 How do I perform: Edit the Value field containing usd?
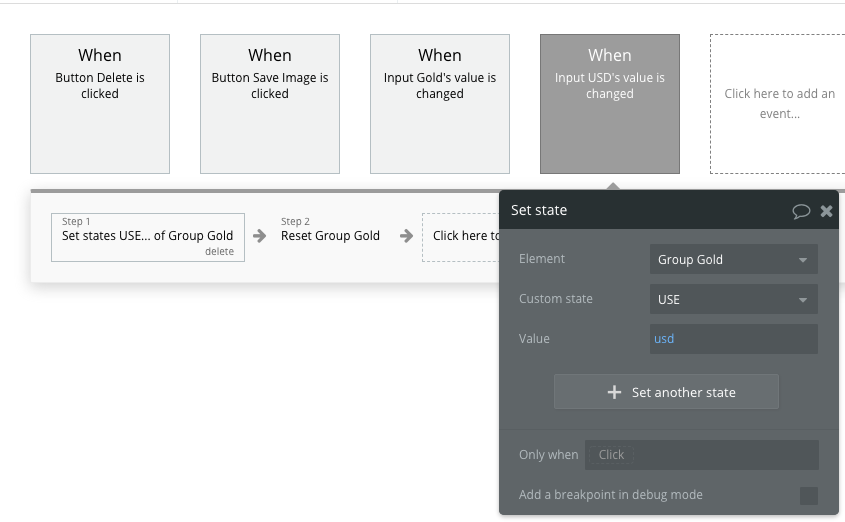coord(733,339)
